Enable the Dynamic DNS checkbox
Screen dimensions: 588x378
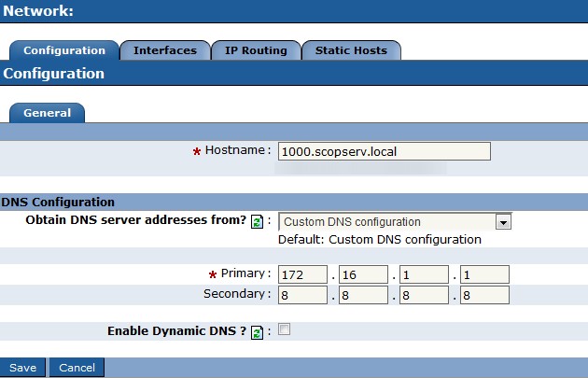[x=284, y=329]
